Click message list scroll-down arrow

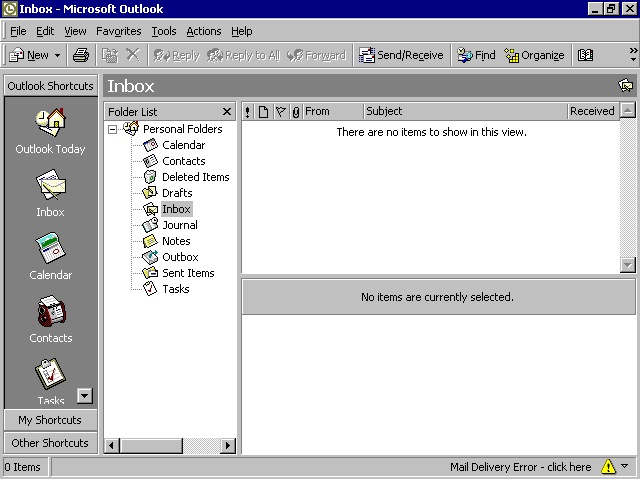628,265
